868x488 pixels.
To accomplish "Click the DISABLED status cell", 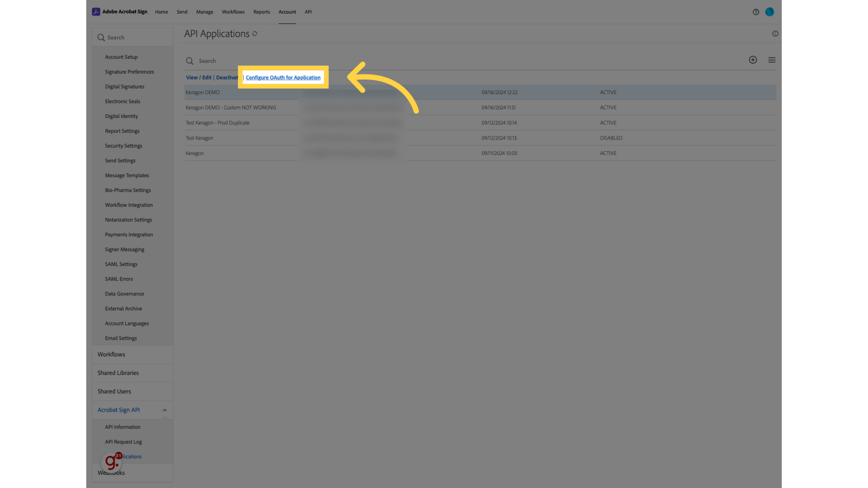I will [611, 138].
